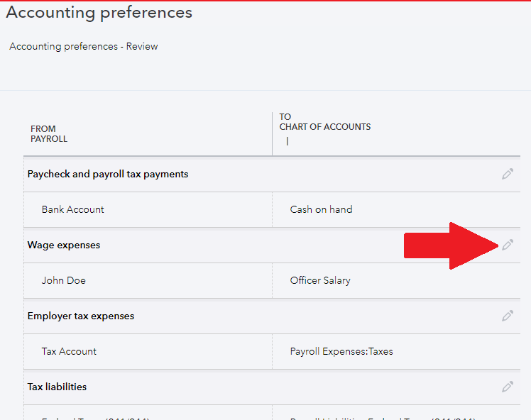Click the Payroll Liabilities Federal Taxes account
531x420 pixels.
(383, 417)
